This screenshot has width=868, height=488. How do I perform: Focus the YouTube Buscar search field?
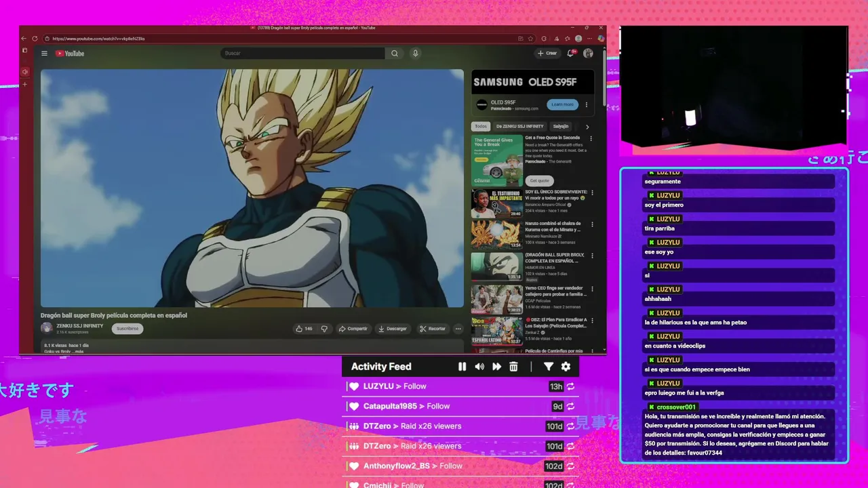pyautogui.click(x=302, y=53)
